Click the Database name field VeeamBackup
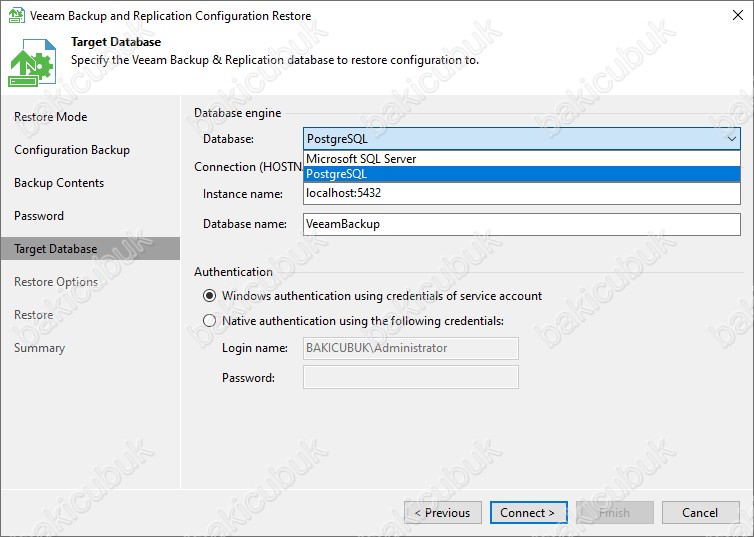Screen dimensions: 754x537 [522, 224]
